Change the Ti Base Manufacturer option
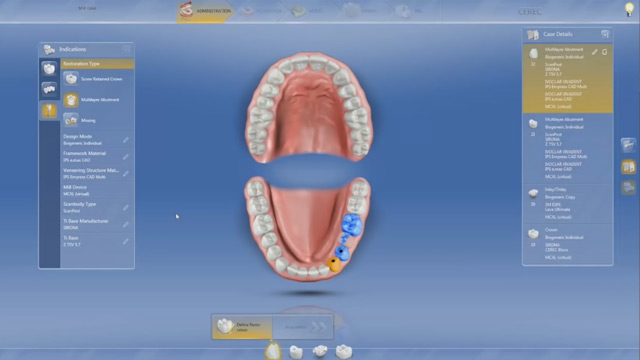 click(126, 224)
